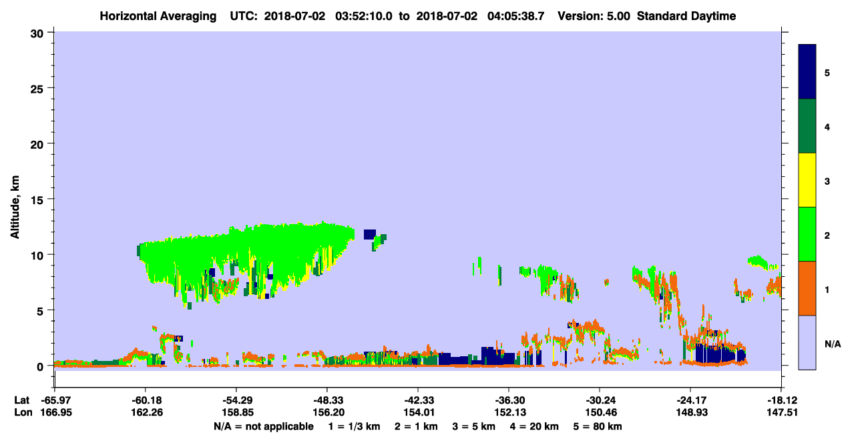Click the latitude value -60.18
This screenshot has height=445, width=868.
[x=146, y=400]
